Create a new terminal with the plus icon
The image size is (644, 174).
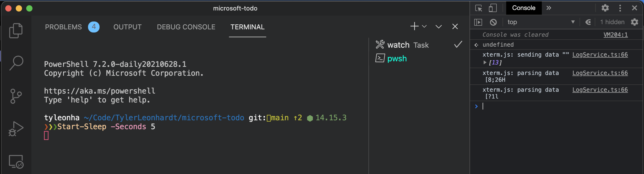414,26
